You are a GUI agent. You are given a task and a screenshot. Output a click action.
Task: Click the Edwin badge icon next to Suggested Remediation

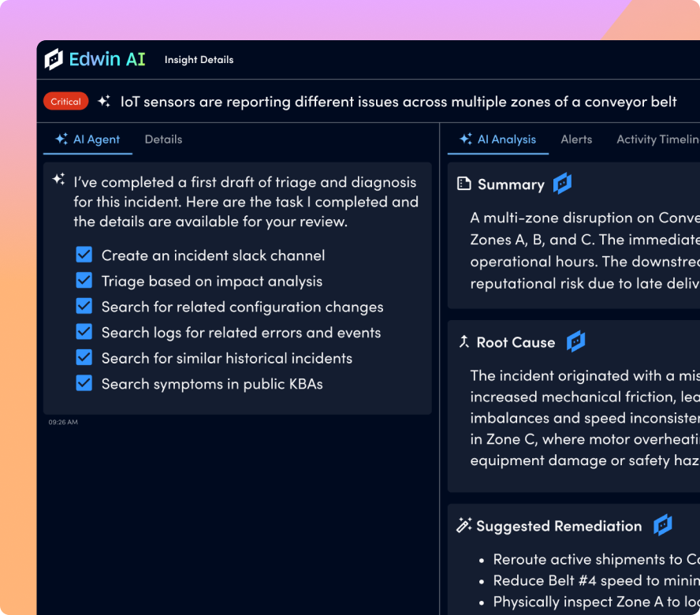663,525
